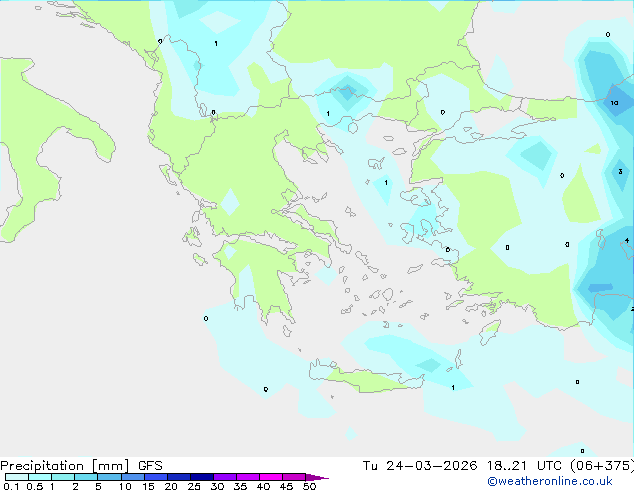Click the 'Precipitation [mm]' title text
Image resolution: width=634 pixels, height=490 pixels.
click(x=64, y=466)
